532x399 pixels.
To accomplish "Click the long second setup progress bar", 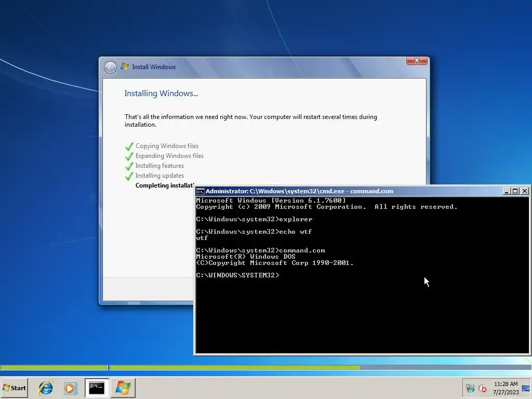I will 321,367.
